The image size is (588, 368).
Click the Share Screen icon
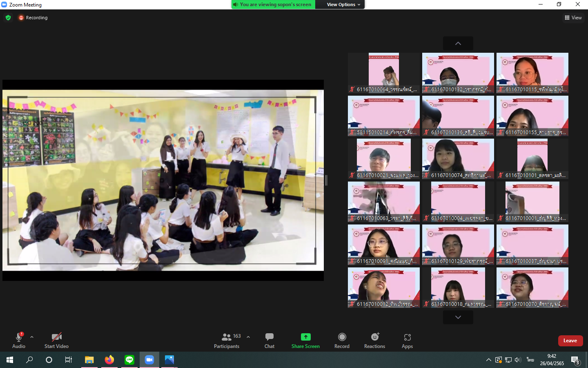305,337
